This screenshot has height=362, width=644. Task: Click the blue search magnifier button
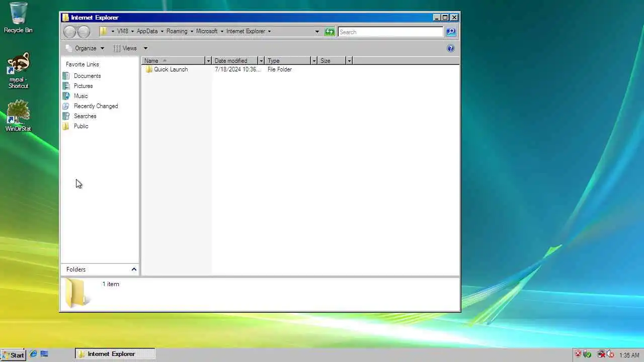(451, 32)
